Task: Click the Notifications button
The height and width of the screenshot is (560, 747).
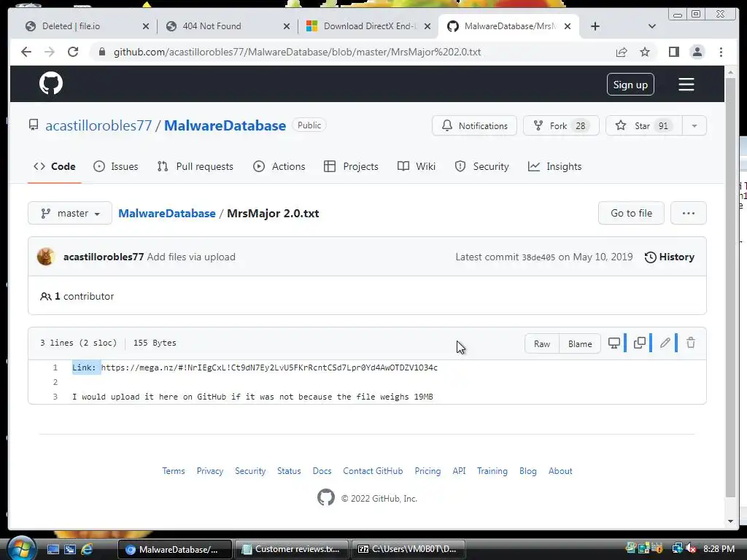Action: pyautogui.click(x=474, y=125)
